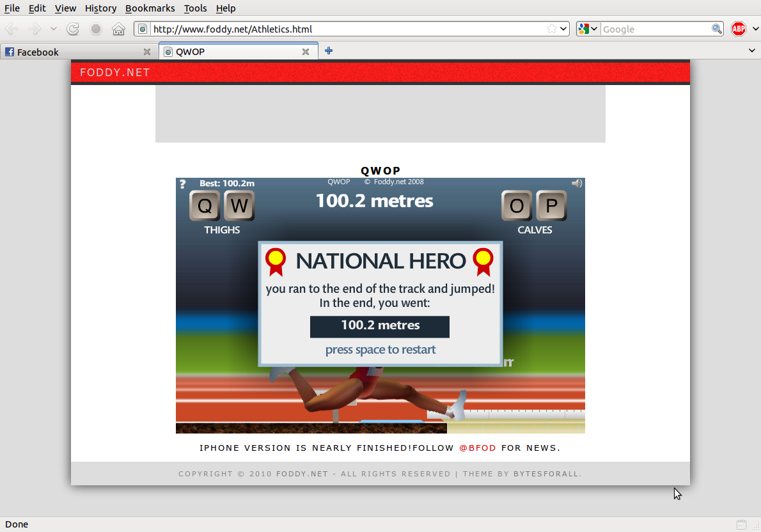Click the P calf key in game

[551, 206]
